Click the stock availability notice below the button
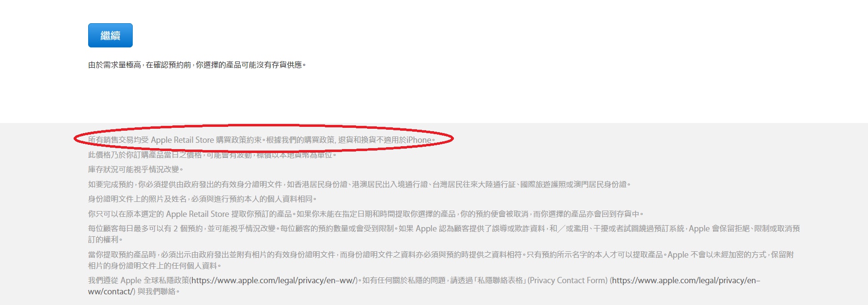Screen dimensions: 868x305 point(197,65)
